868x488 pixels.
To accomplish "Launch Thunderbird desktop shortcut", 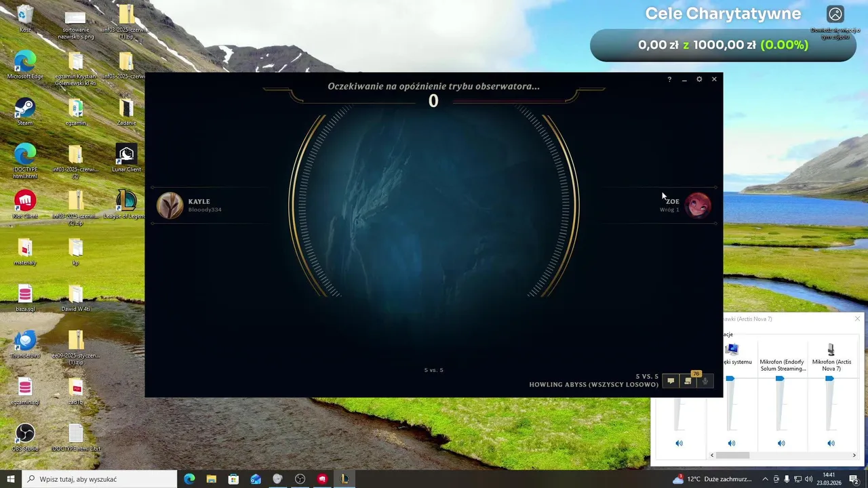I will click(x=25, y=344).
